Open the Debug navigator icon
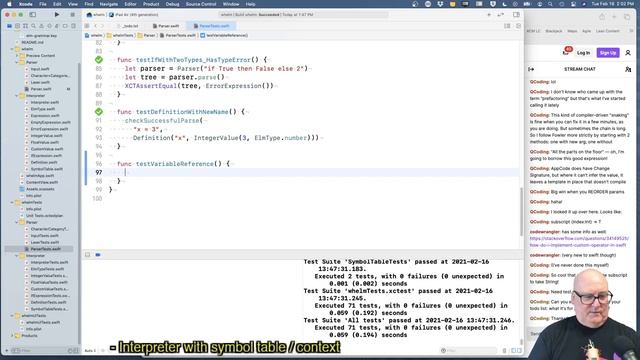 [x=57, y=26]
